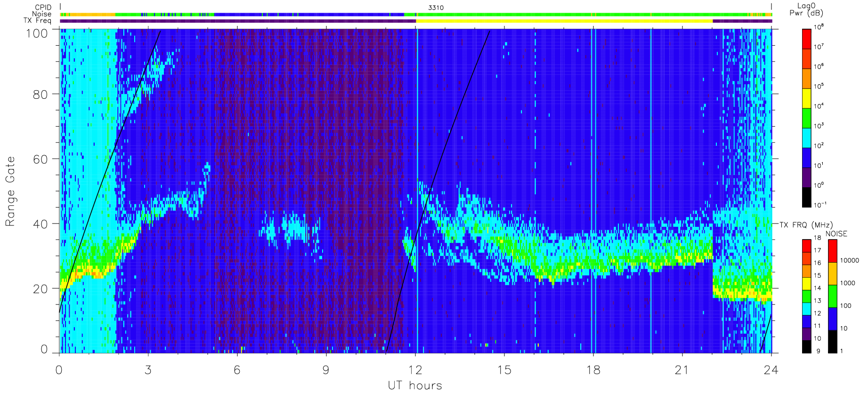
Task: Click the 15 tick label on the UT hours axis
Action: tap(504, 370)
